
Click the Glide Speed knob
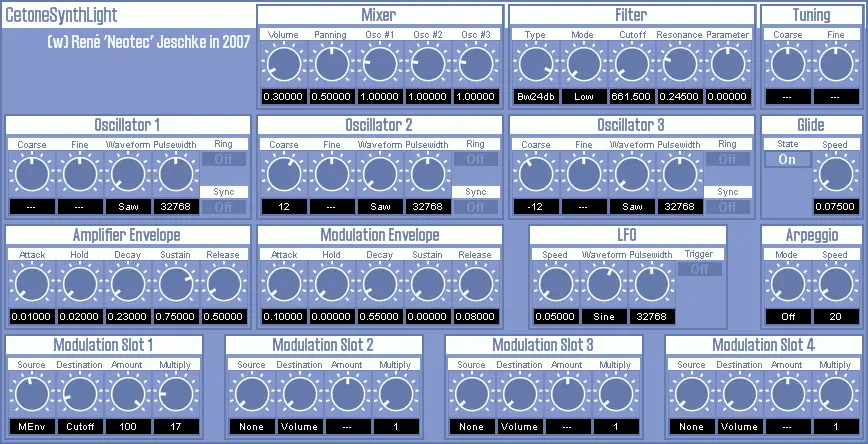coord(835,174)
